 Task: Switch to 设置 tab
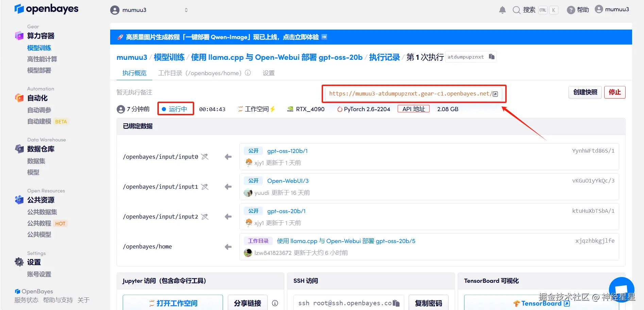pyautogui.click(x=269, y=73)
